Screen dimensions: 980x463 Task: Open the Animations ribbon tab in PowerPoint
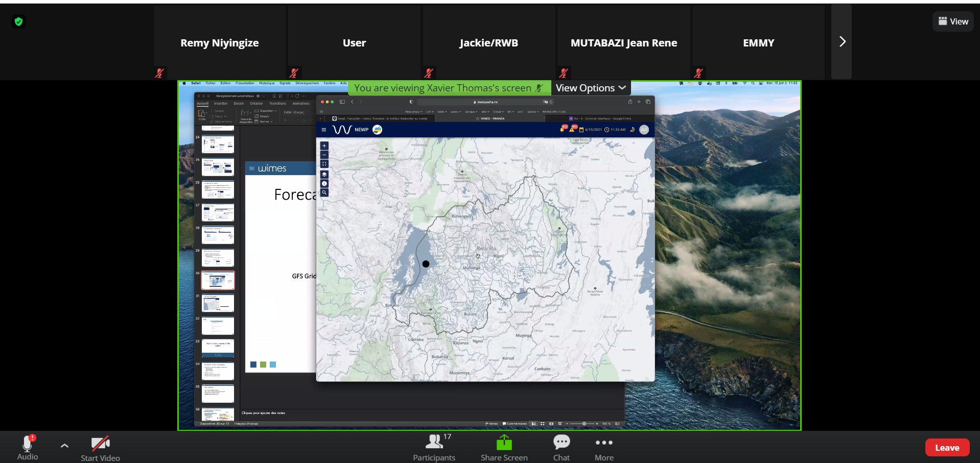point(301,104)
